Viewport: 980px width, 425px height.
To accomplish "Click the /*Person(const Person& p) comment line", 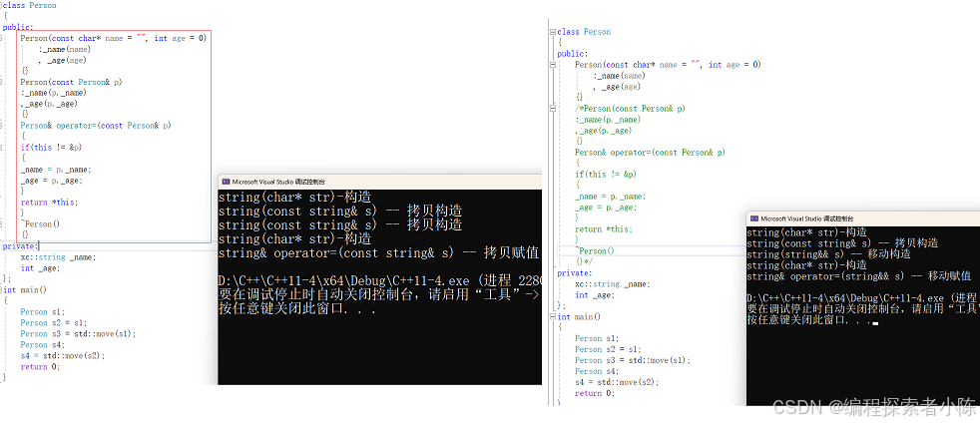I will 630,109.
